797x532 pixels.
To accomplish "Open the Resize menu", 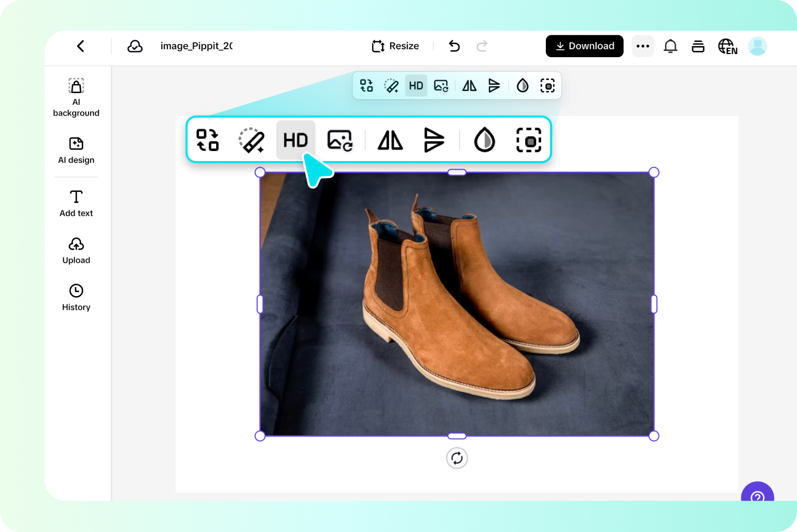I will click(395, 46).
